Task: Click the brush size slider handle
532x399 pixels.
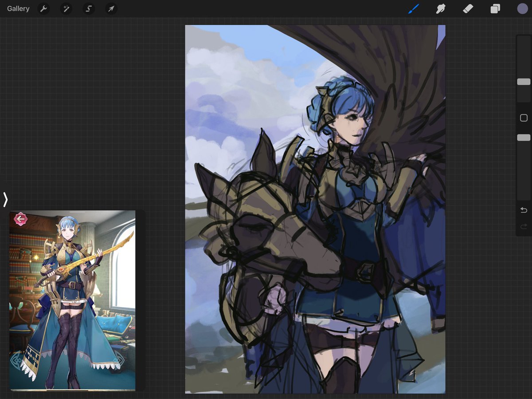Action: coord(524,82)
